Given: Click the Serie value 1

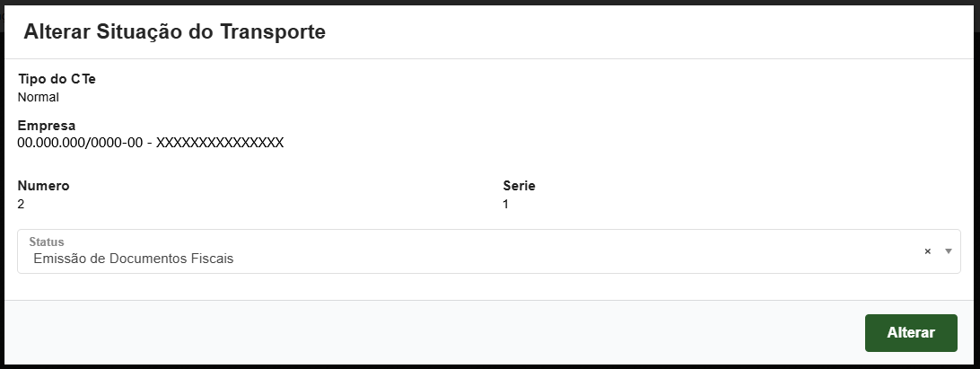Looking at the screenshot, I should click(x=506, y=204).
